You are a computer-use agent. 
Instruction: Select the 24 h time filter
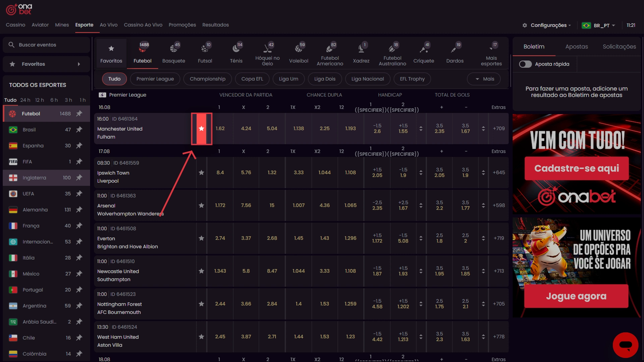click(25, 100)
